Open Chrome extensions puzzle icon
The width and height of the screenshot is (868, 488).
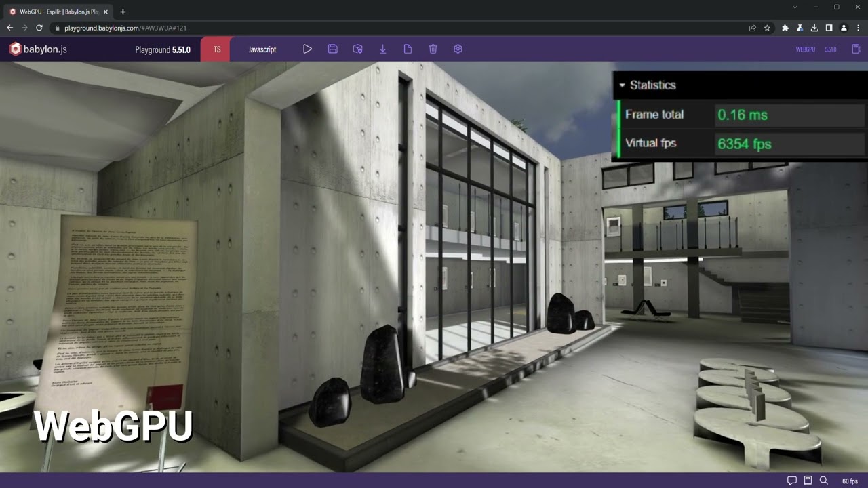785,28
